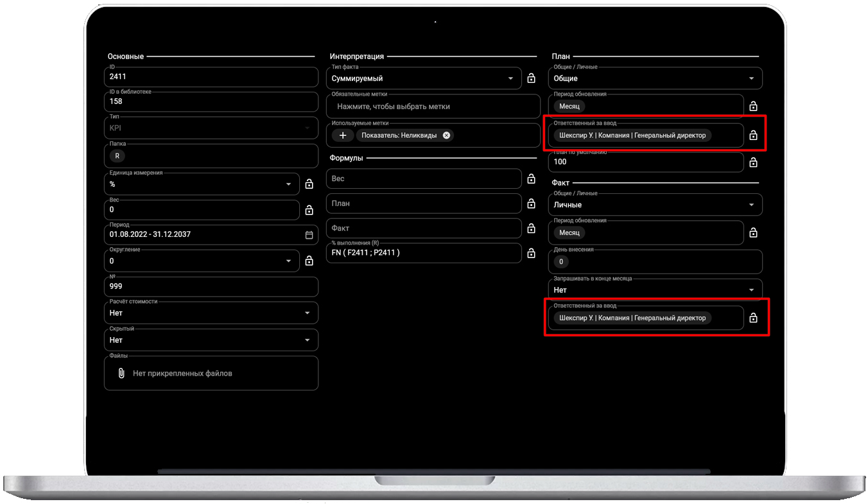Click the R folder chip in Папка
The height and width of the screenshot is (504, 868).
117,156
